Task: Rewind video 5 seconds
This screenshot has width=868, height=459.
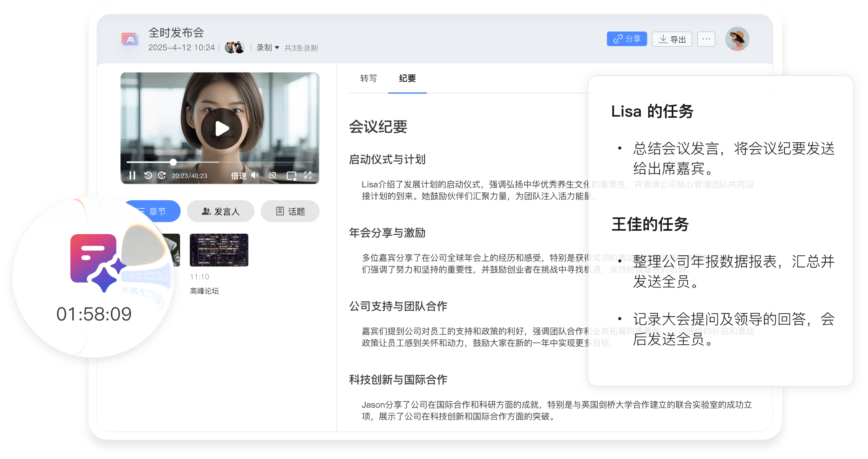Action: [x=148, y=176]
